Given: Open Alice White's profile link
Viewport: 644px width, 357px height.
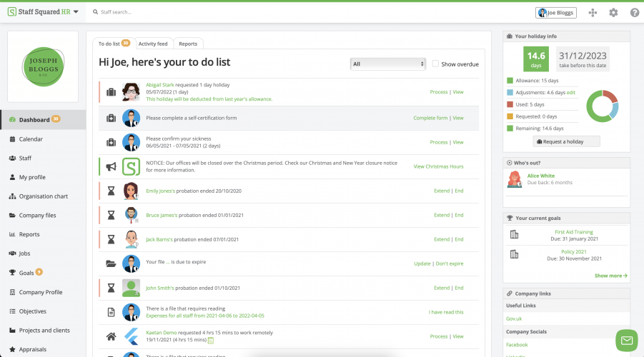Looking at the screenshot, I should (x=540, y=176).
